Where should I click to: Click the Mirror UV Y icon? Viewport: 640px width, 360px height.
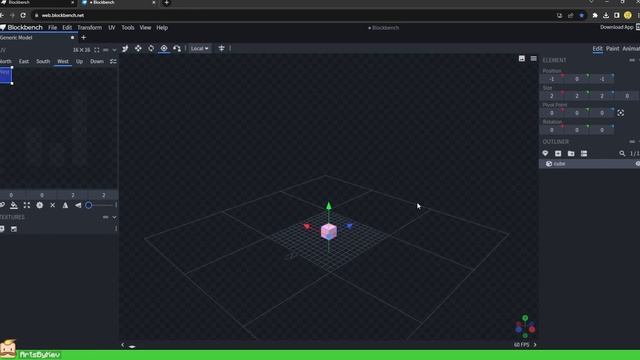coord(78,205)
